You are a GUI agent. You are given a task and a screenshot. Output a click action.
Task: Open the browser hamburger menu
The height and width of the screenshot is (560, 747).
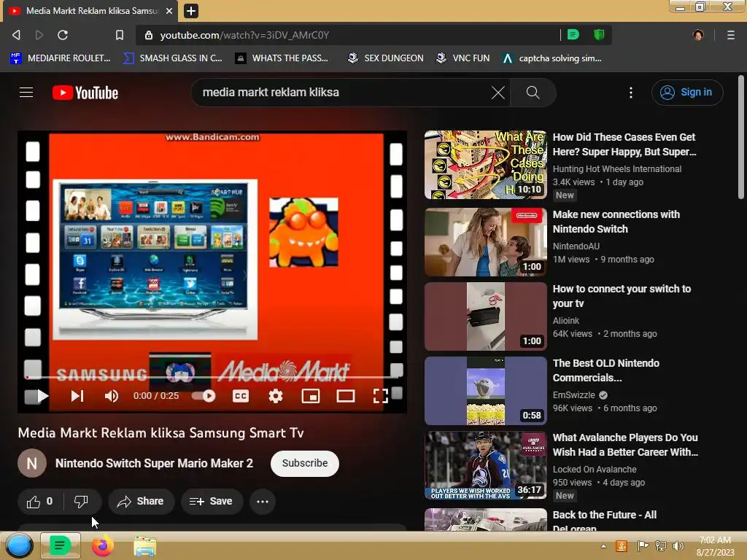coord(730,35)
